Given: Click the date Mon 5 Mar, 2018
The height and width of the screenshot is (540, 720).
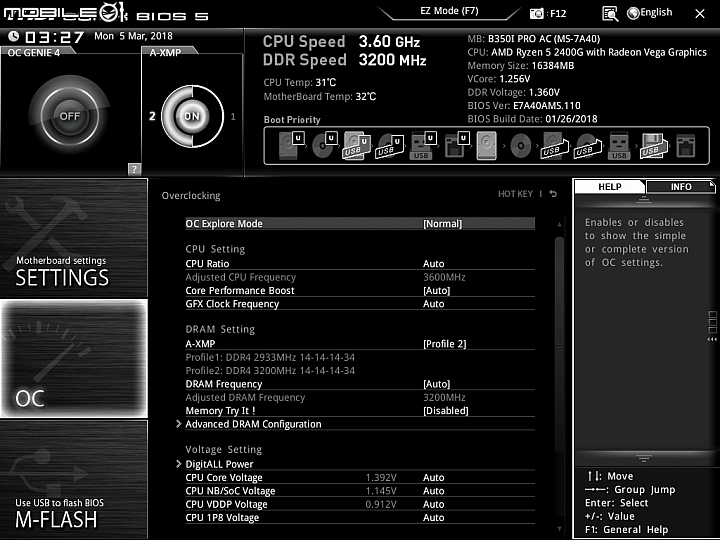Looking at the screenshot, I should 133,36.
